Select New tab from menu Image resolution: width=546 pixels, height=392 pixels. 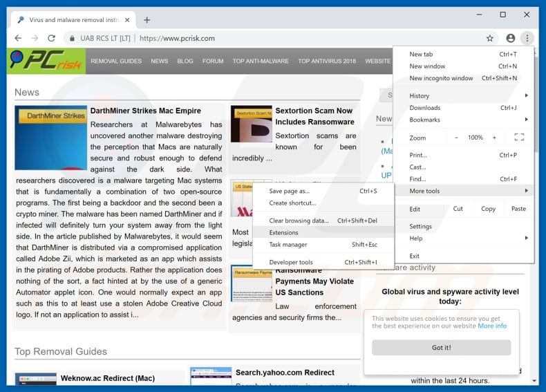[x=464, y=55]
